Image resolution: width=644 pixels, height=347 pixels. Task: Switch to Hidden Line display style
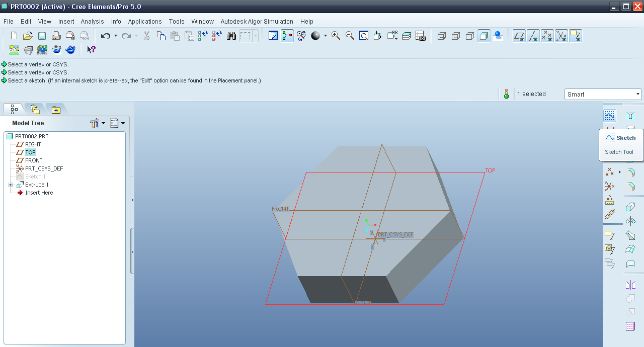[x=456, y=36]
